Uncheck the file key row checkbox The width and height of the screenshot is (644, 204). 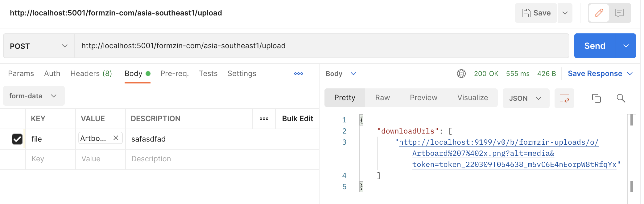tap(17, 139)
